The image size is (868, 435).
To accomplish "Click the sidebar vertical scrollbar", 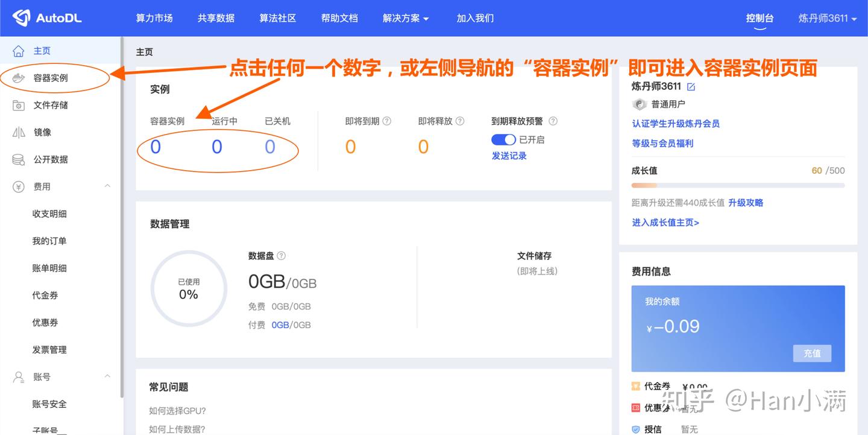I will [122, 217].
